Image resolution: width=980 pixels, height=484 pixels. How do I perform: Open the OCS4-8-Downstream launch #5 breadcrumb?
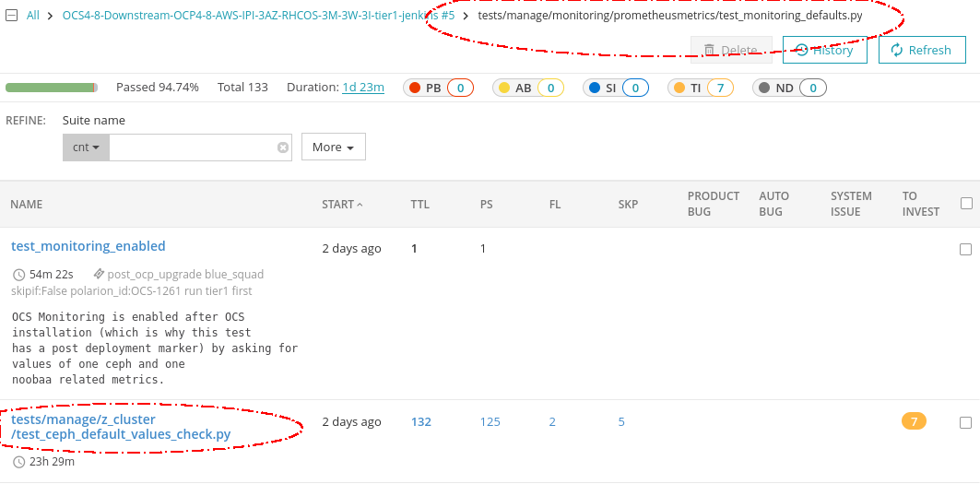click(x=259, y=16)
